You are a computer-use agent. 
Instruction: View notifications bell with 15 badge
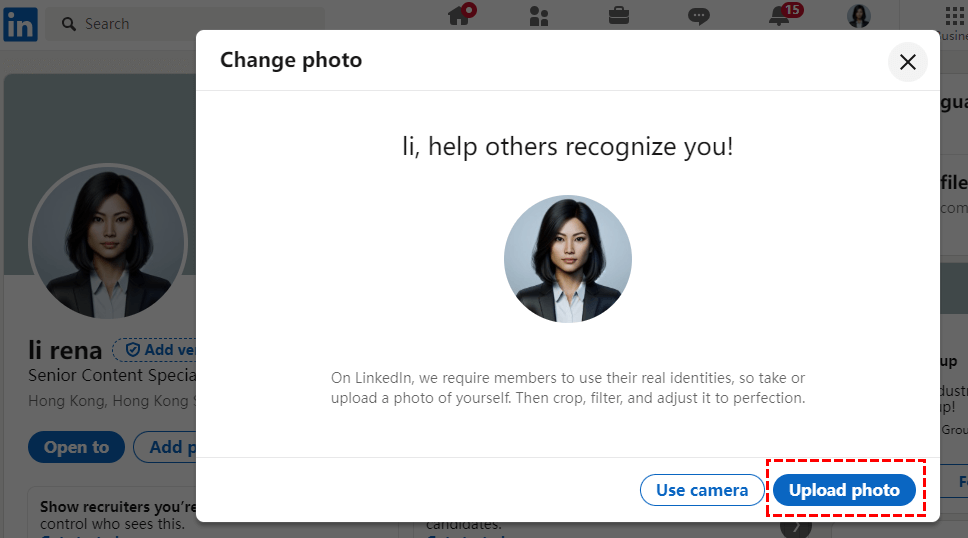780,16
